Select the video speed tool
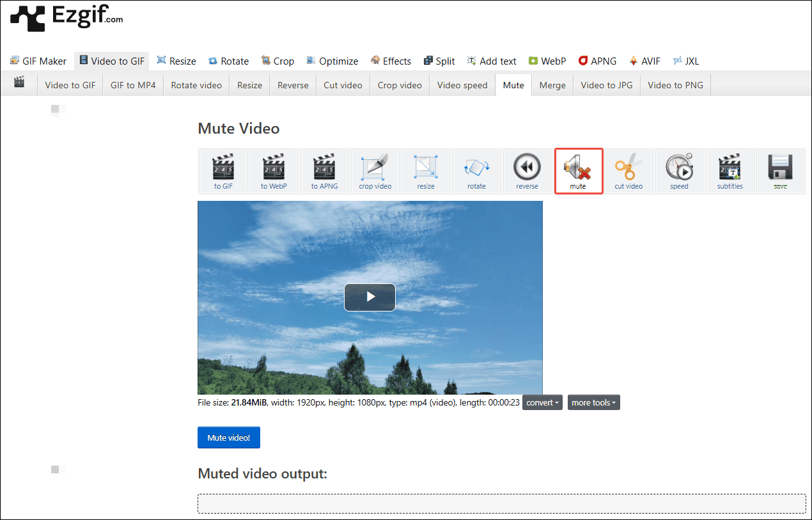This screenshot has width=812, height=520. coord(679,171)
